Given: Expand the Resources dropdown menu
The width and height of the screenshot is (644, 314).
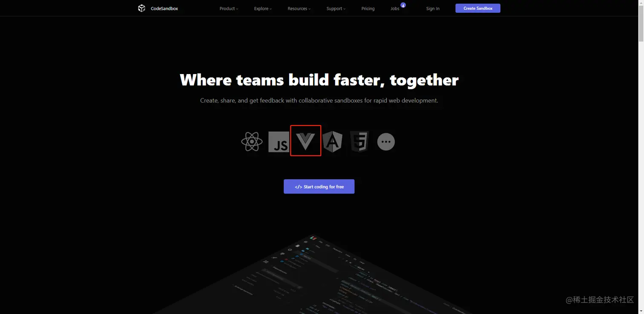Looking at the screenshot, I should pyautogui.click(x=299, y=9).
